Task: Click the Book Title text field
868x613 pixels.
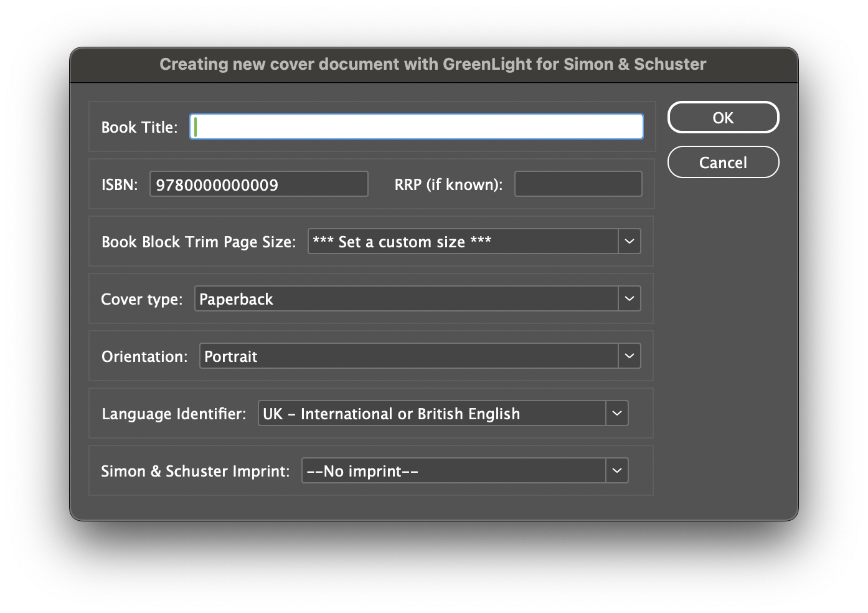Action: click(x=416, y=126)
